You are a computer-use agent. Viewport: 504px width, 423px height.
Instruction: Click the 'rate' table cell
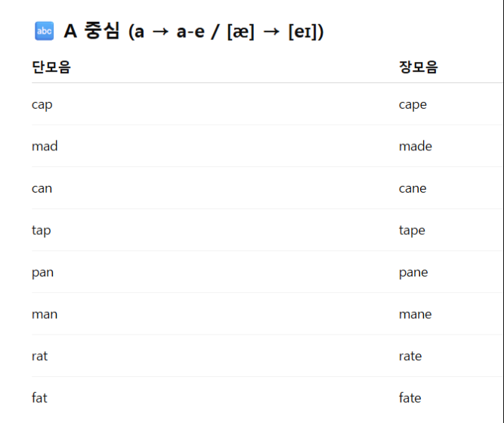410,356
